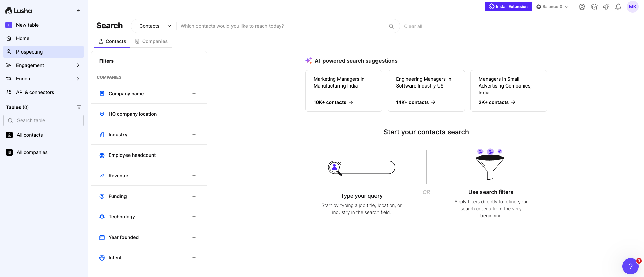Switch to the Contacts tab

click(x=112, y=41)
